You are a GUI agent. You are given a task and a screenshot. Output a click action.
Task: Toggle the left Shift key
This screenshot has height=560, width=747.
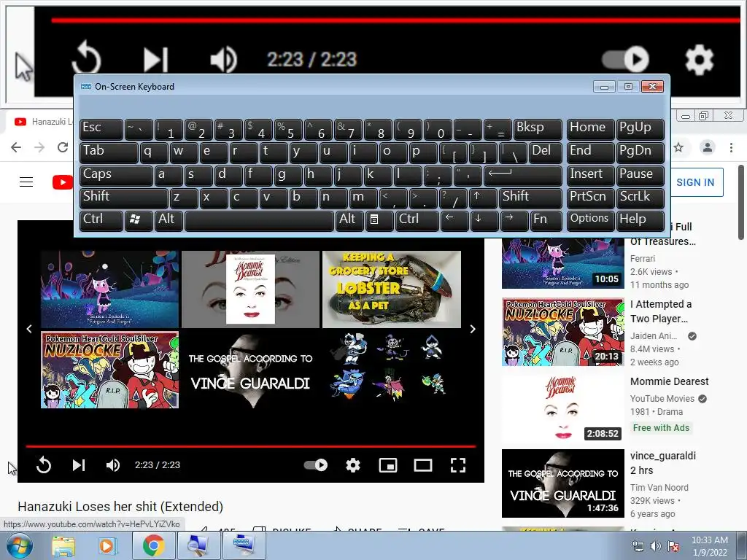123,197
